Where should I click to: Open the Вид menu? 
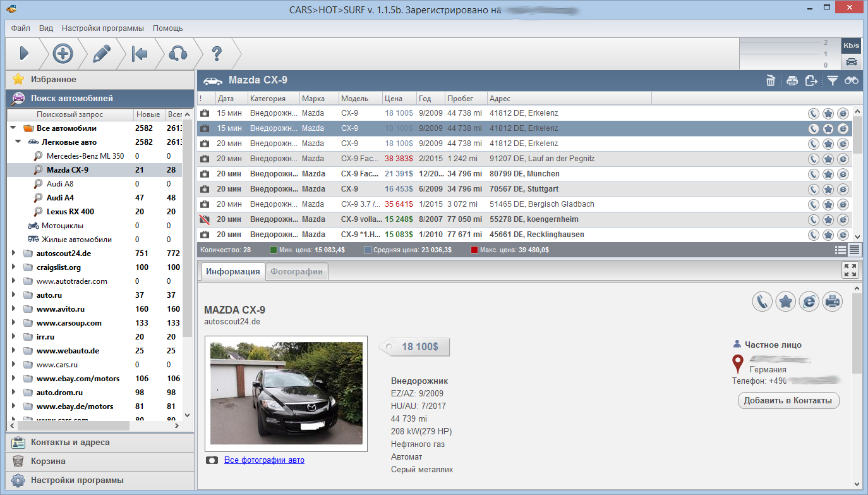[x=46, y=28]
